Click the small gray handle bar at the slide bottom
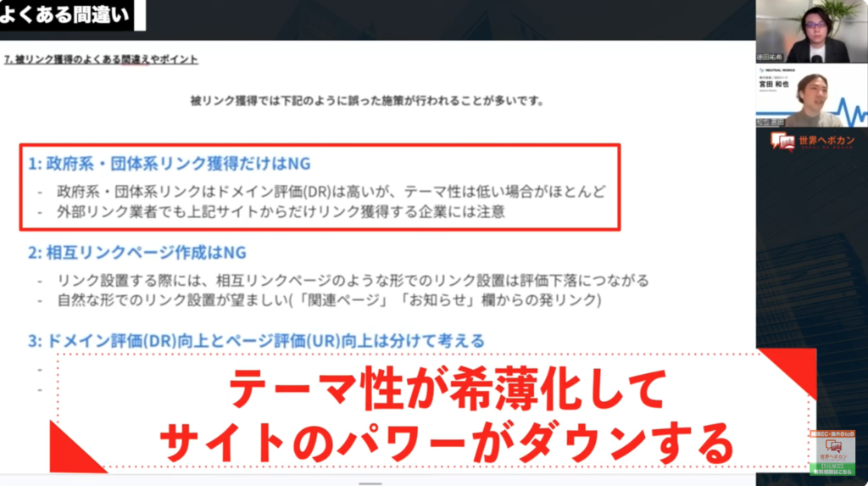The width and height of the screenshot is (868, 486). pyautogui.click(x=370, y=483)
